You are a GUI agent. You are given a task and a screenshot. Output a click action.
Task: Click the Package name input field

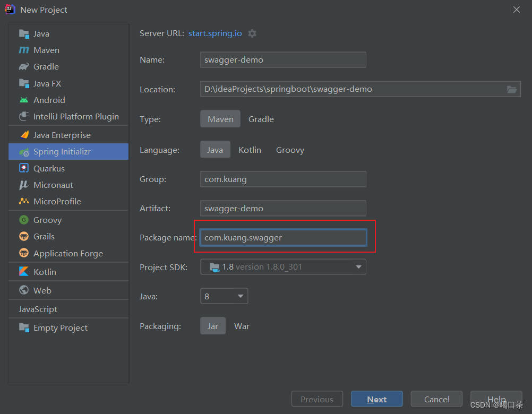(x=284, y=237)
